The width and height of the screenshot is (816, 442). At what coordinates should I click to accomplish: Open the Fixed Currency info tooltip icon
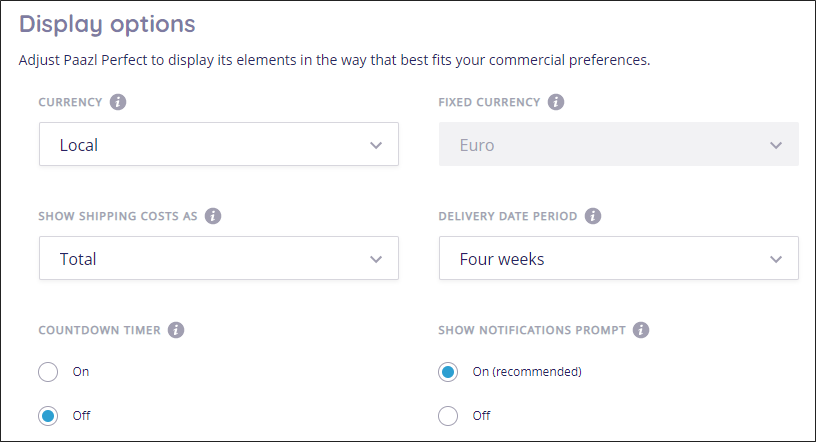pos(556,102)
